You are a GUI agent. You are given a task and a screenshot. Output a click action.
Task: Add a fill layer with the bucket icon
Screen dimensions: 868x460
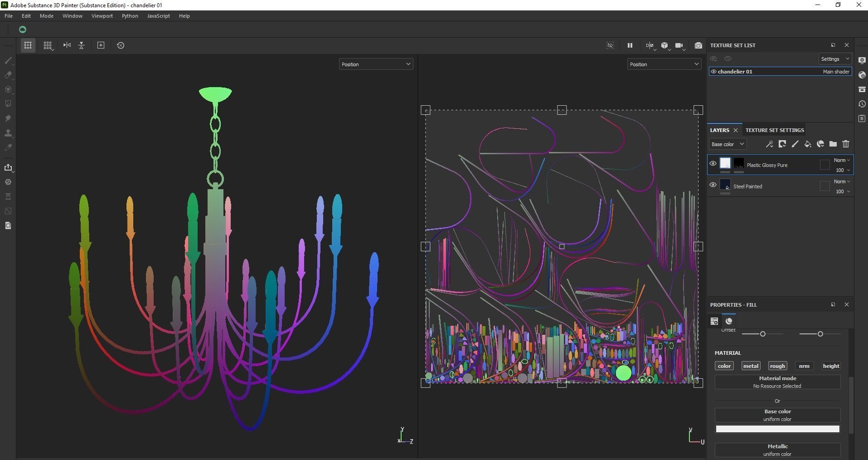[808, 144]
